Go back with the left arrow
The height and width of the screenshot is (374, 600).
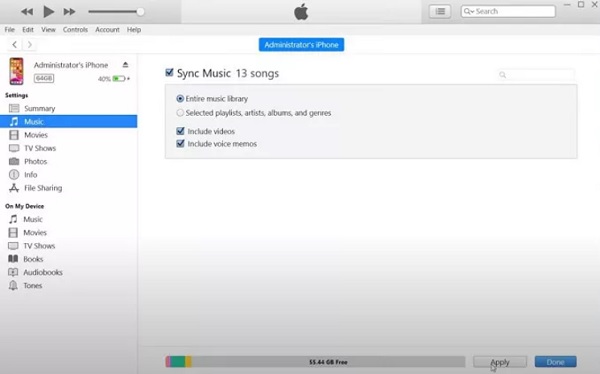pos(15,44)
